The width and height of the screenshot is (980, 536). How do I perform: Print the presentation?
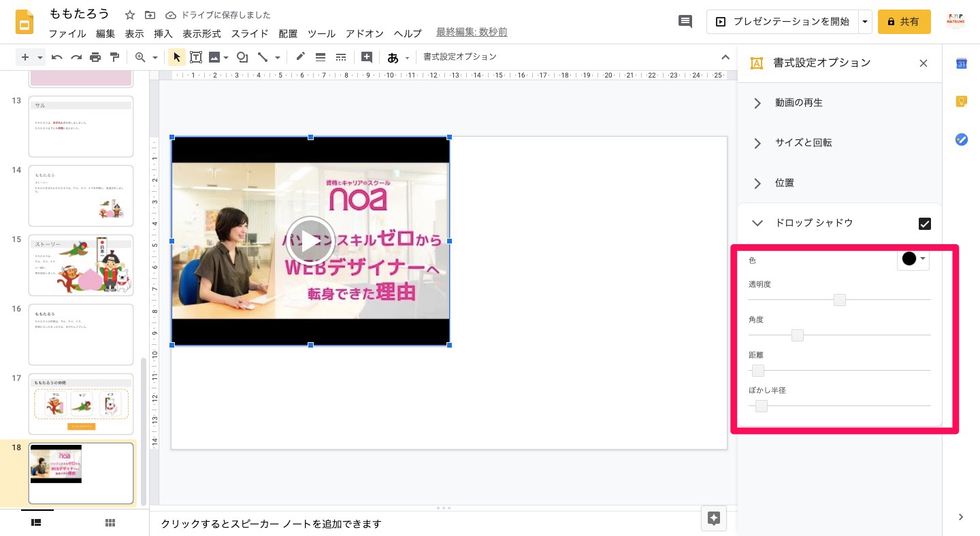click(x=95, y=57)
